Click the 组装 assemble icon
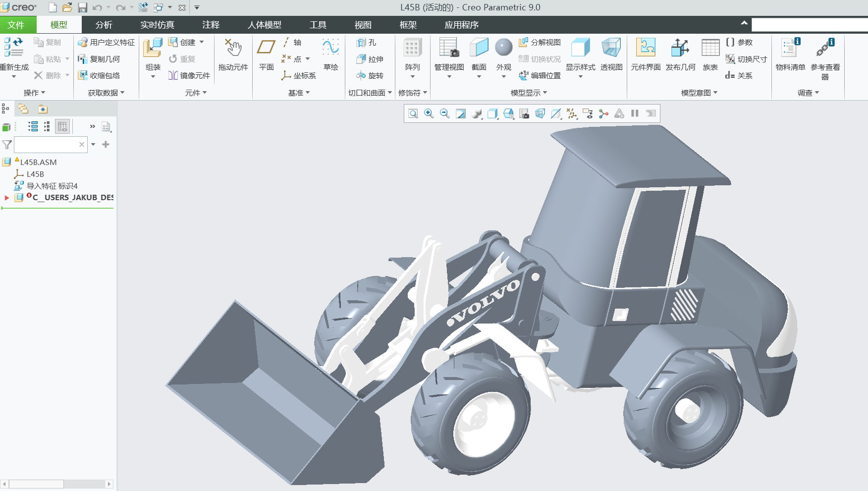 click(153, 49)
